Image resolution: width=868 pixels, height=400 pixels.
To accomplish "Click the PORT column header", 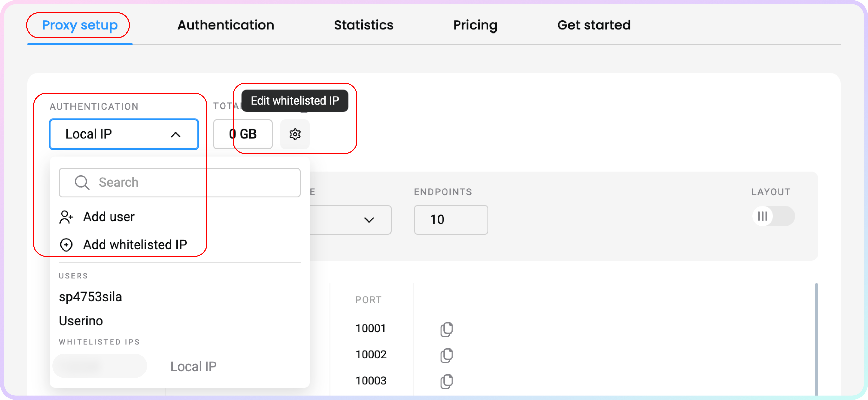I will [x=368, y=300].
